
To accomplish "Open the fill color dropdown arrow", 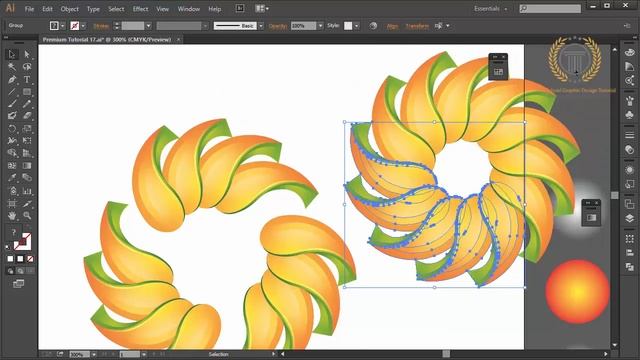I will pyautogui.click(x=62, y=26).
